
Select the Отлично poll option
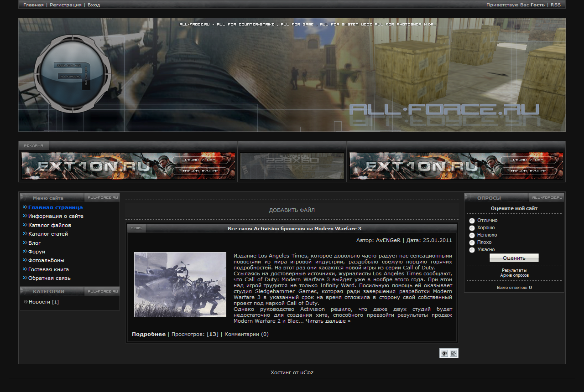click(x=472, y=221)
